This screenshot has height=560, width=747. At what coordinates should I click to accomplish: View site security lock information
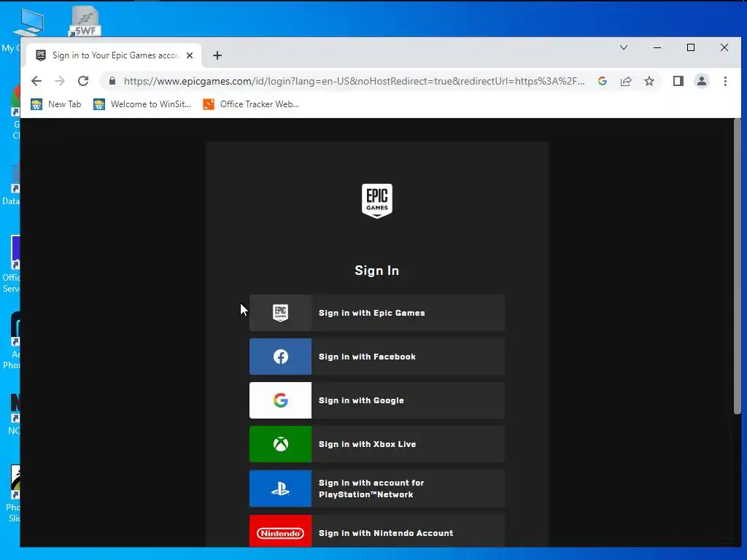pos(112,81)
